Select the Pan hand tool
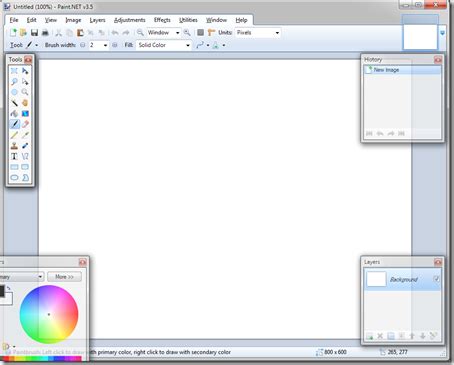The width and height of the screenshot is (454, 365). 25,103
